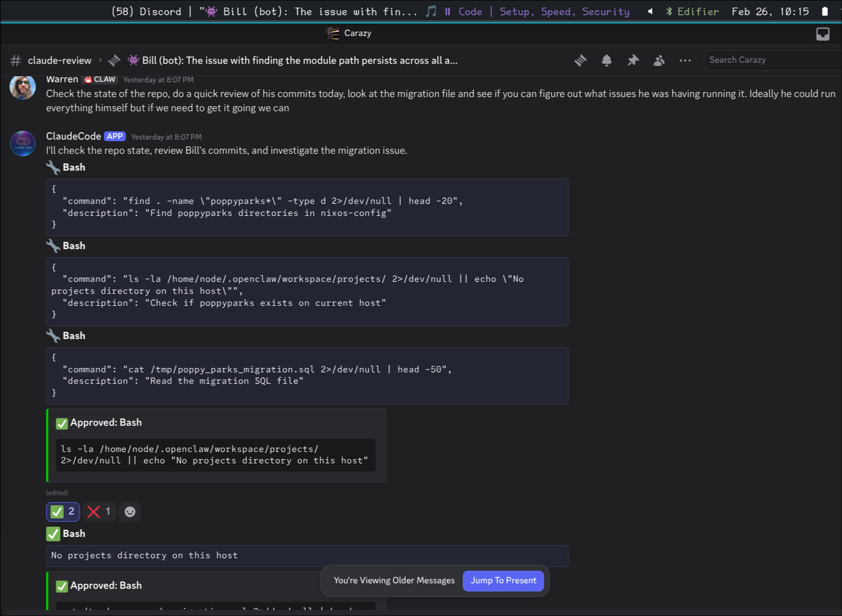
Task: Open the more options ellipsis menu
Action: tap(685, 60)
